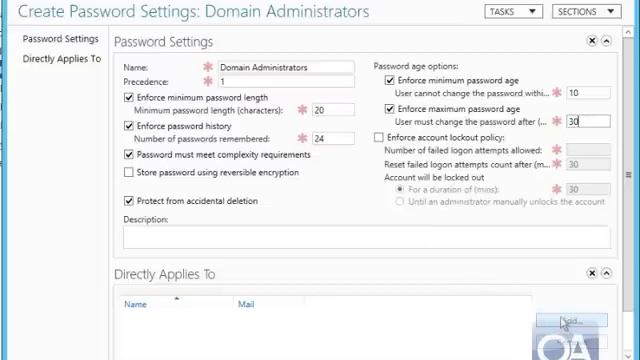Open the SECTIONS dropdown
Screen dimensions: 640x360
click(587, 11)
